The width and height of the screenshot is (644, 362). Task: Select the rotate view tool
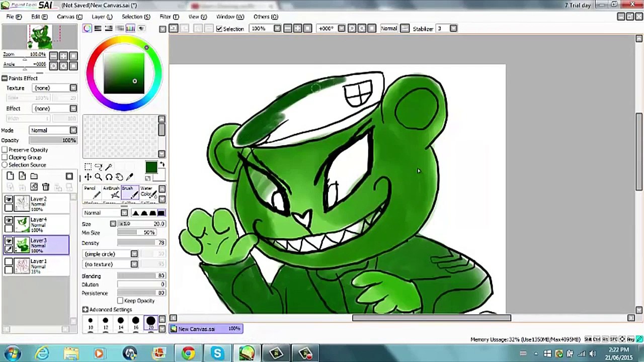point(109,177)
